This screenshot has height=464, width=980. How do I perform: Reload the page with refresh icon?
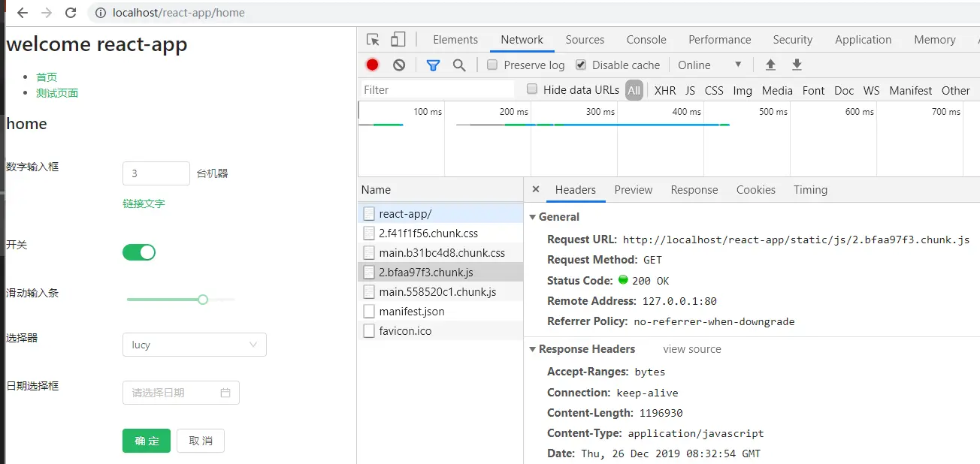71,13
